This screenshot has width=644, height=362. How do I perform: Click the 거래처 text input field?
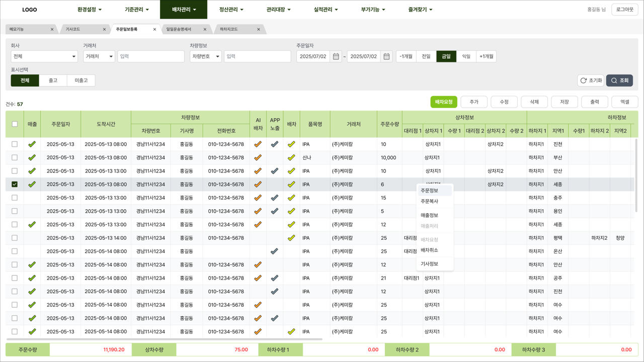151,56
